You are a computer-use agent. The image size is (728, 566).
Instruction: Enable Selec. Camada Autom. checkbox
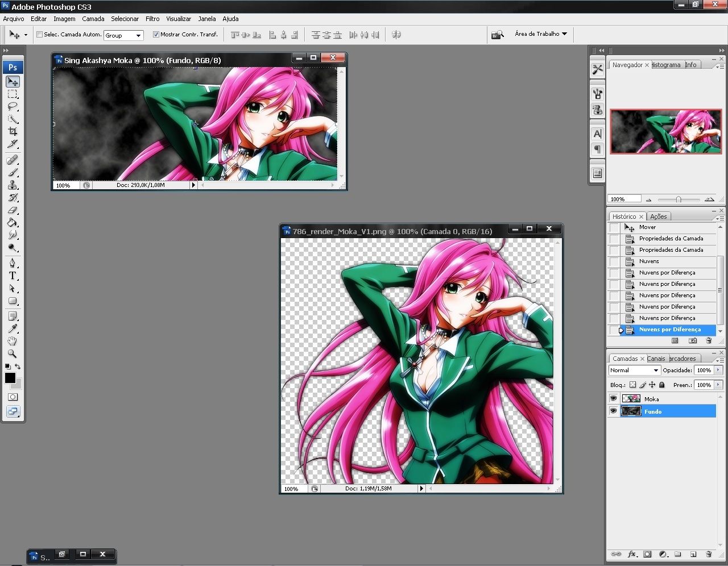39,35
